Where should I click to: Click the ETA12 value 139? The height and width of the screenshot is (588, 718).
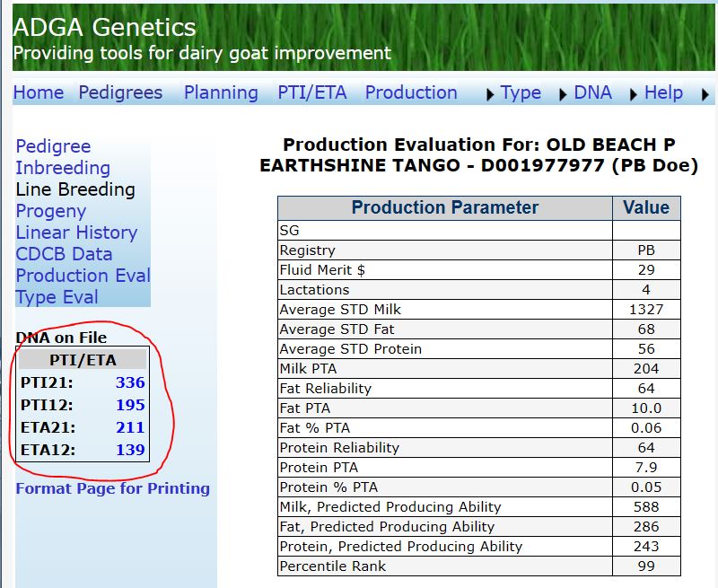pyautogui.click(x=130, y=450)
